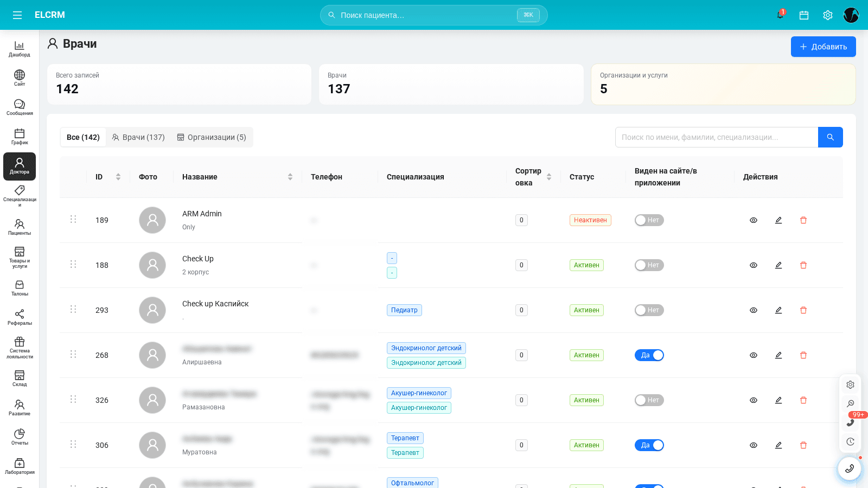The width and height of the screenshot is (868, 488).
Task: Open the floating panel settings gear
Action: [x=851, y=384]
